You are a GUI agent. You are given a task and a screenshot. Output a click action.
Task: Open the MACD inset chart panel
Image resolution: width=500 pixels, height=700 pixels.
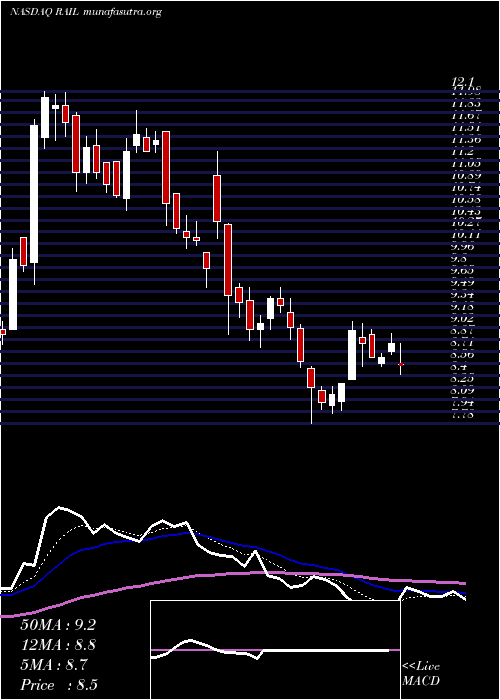[275, 650]
